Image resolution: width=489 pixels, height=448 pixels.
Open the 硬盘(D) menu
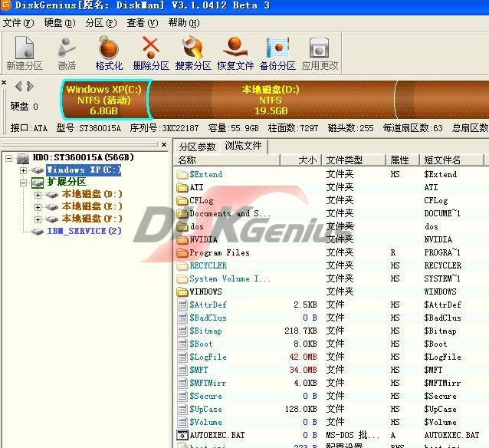(x=60, y=23)
